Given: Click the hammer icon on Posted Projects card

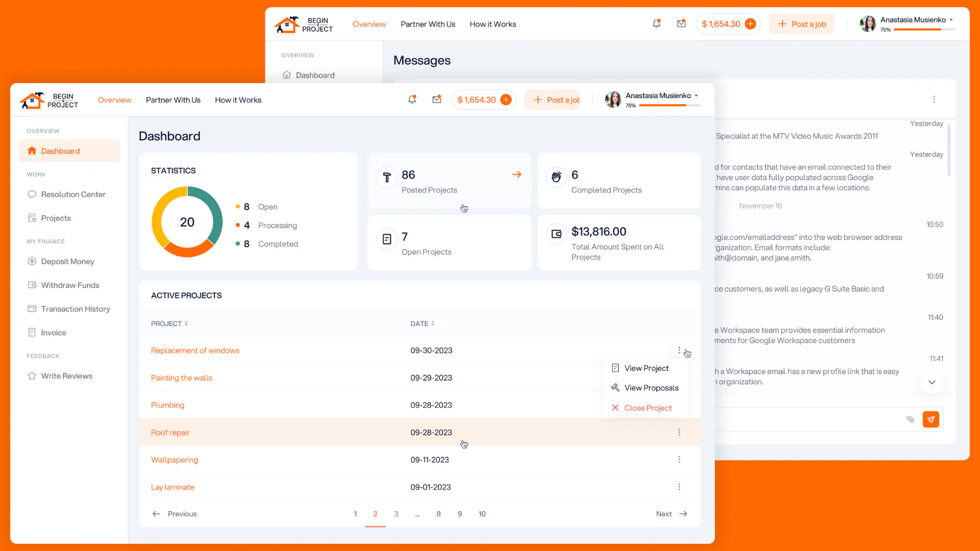Looking at the screenshot, I should (387, 177).
